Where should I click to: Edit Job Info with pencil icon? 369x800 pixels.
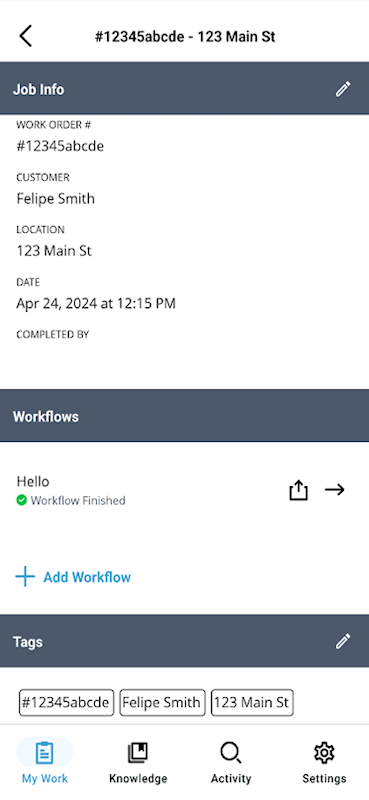pos(343,89)
